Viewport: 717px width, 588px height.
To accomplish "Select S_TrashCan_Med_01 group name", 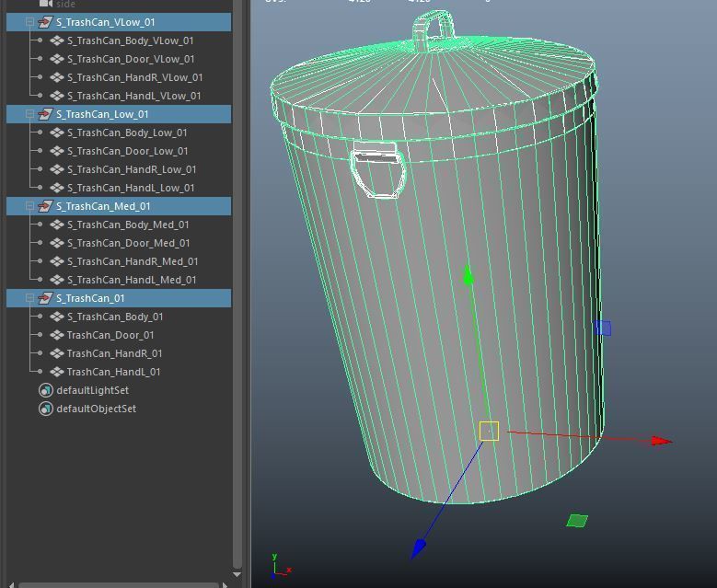I will click(x=103, y=206).
